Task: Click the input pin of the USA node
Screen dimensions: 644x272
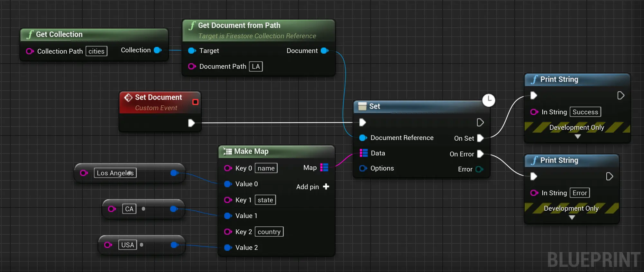Action: click(x=108, y=245)
